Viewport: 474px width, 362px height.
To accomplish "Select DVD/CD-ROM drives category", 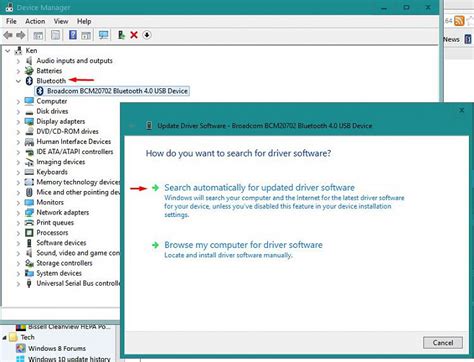I will [x=67, y=131].
